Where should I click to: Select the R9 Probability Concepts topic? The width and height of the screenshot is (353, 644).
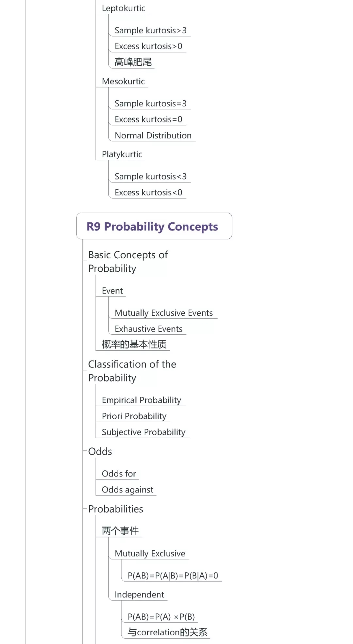(152, 226)
